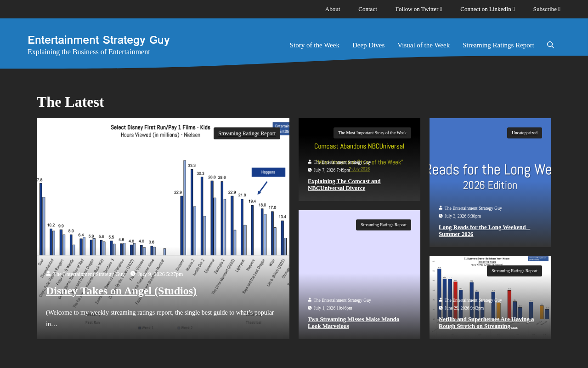
Task: Click July 3, 2026 6:38pm date
Action: tap(463, 216)
